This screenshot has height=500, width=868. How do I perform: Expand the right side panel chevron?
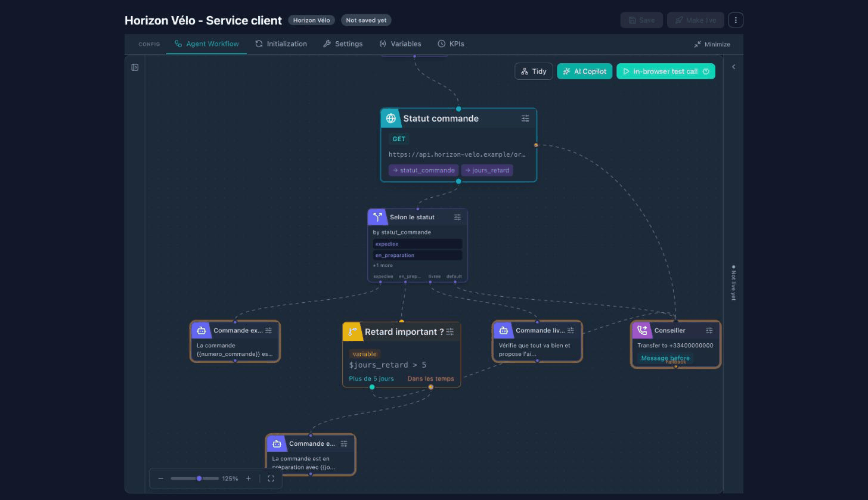[734, 67]
